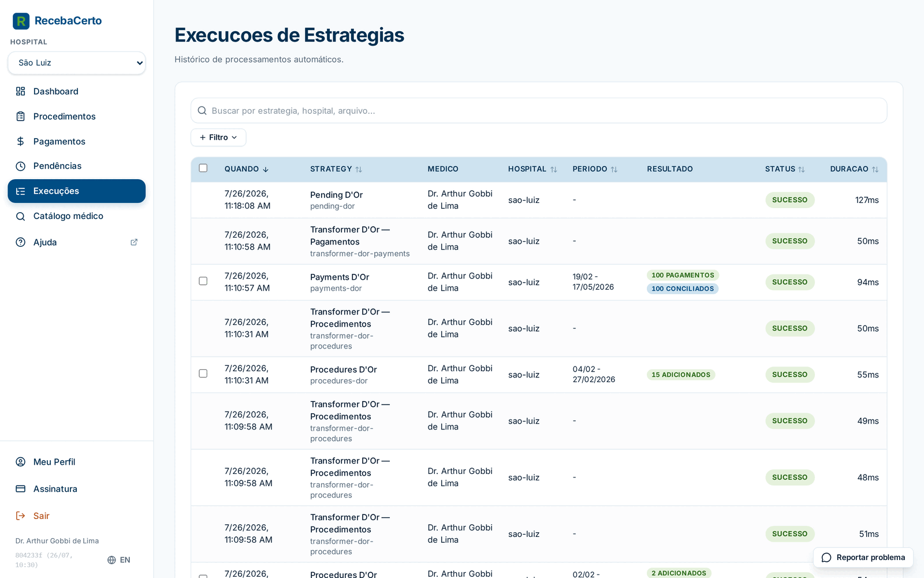Image resolution: width=924 pixels, height=578 pixels.
Task: Click RESULTADO column header
Action: [670, 169]
